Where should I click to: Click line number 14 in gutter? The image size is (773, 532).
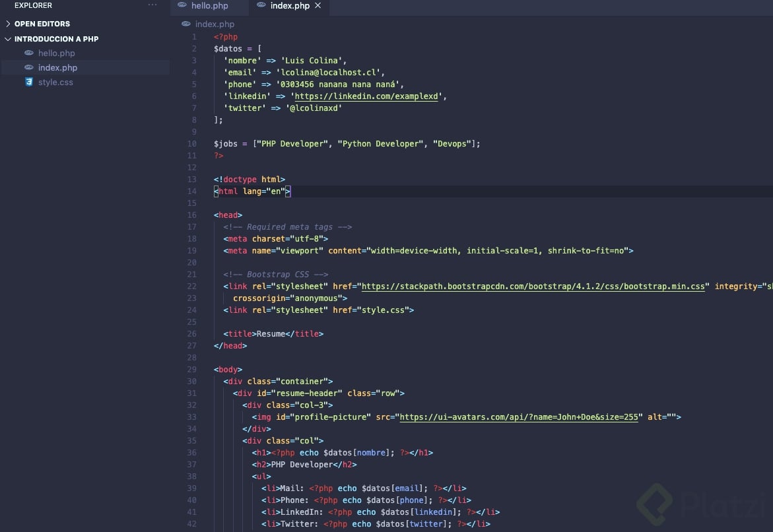tap(192, 191)
